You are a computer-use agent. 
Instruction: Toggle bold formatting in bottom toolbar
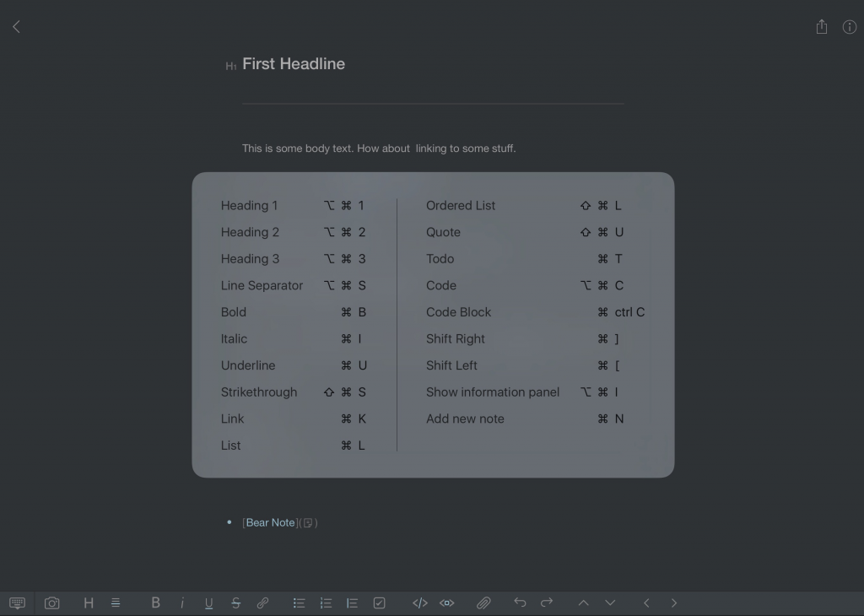click(155, 602)
